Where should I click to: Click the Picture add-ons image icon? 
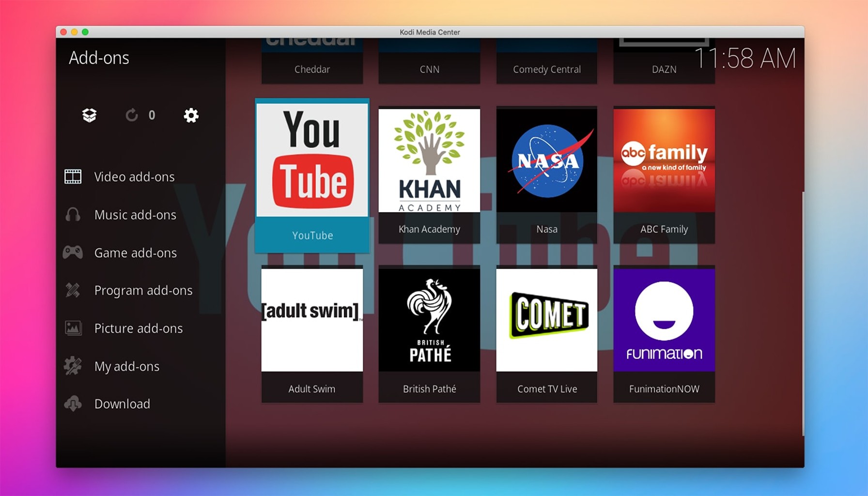click(73, 328)
